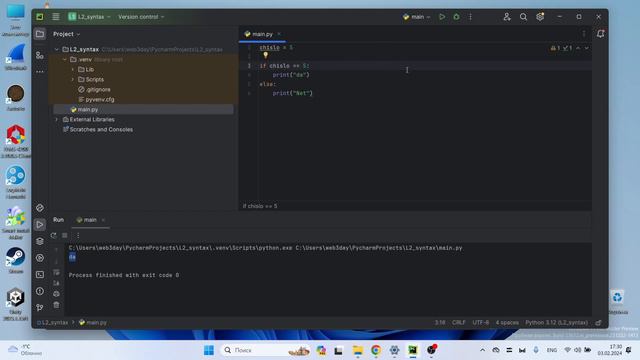Print the run console output

[x=56, y=294]
